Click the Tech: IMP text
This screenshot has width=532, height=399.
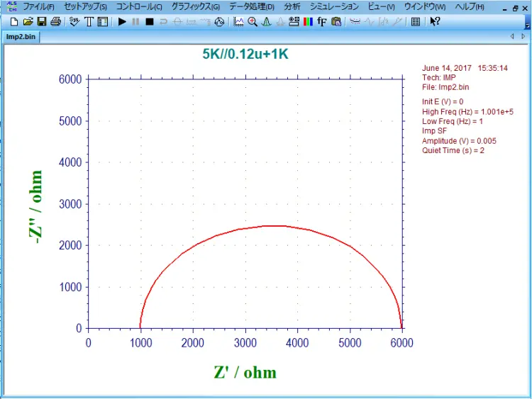click(x=438, y=78)
